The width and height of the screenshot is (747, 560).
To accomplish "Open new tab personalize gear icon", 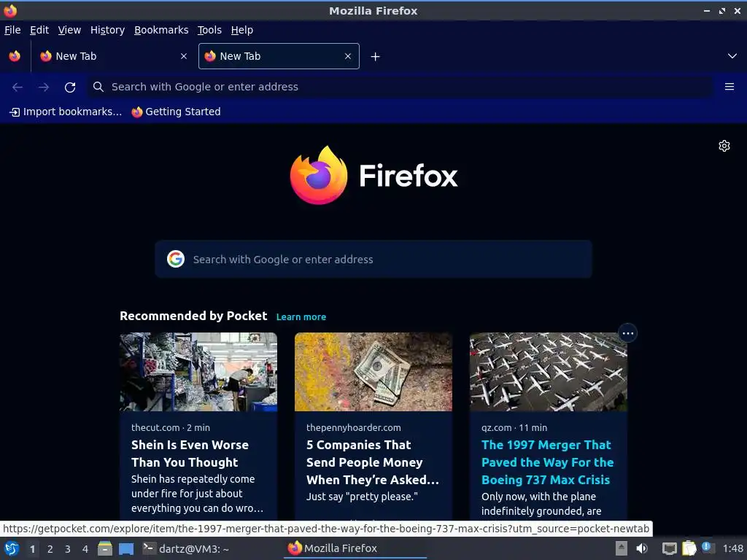I will (724, 146).
